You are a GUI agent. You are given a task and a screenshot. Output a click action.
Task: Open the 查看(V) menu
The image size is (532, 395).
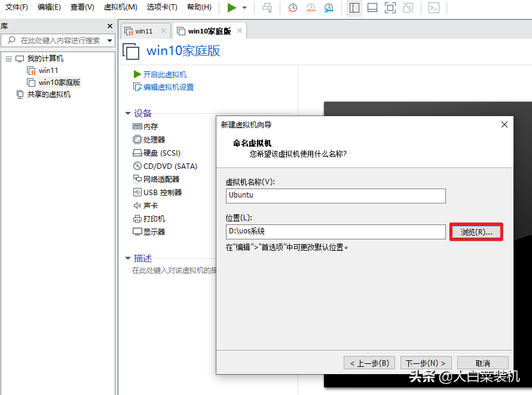pyautogui.click(x=82, y=7)
